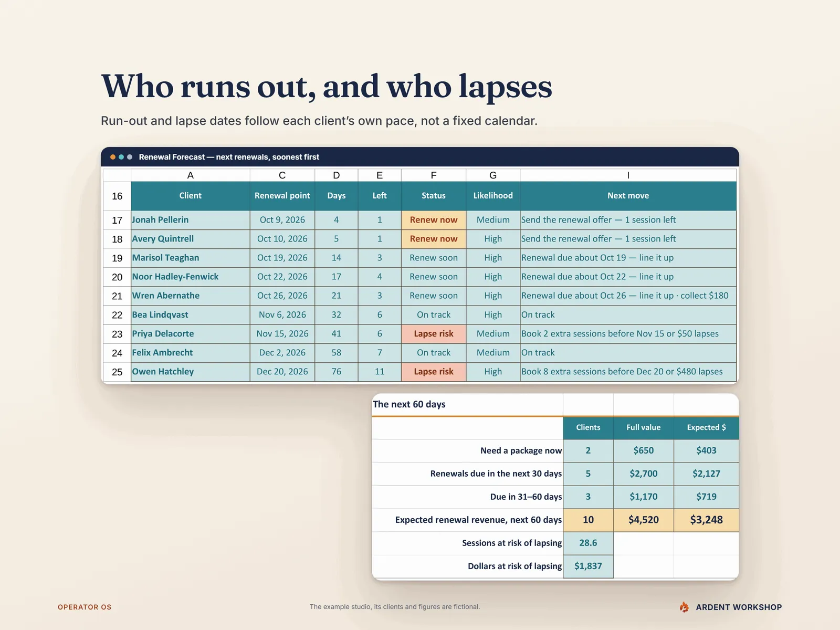The image size is (840, 630).
Task: Select the Priya Delacorte client cell
Action: pos(190,334)
